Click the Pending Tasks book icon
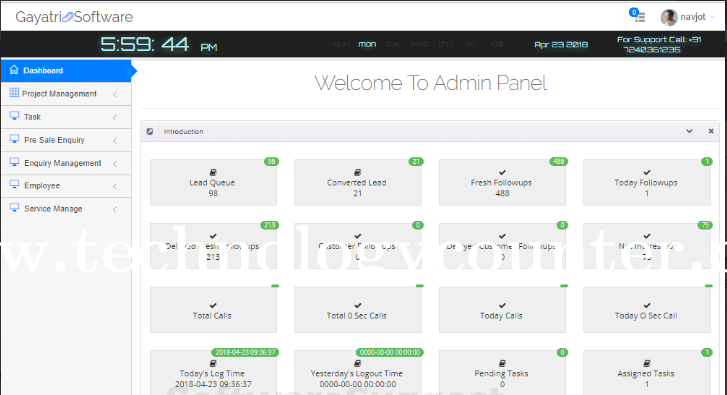 (x=502, y=363)
